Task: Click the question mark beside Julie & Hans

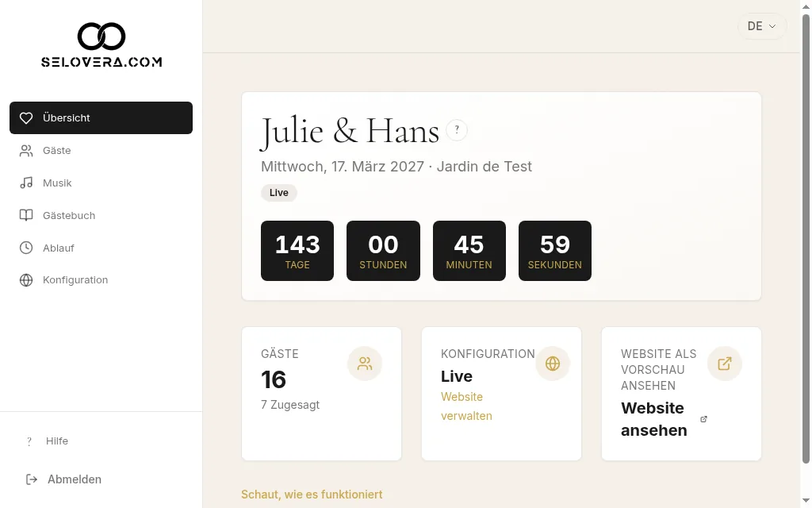Action: click(457, 130)
